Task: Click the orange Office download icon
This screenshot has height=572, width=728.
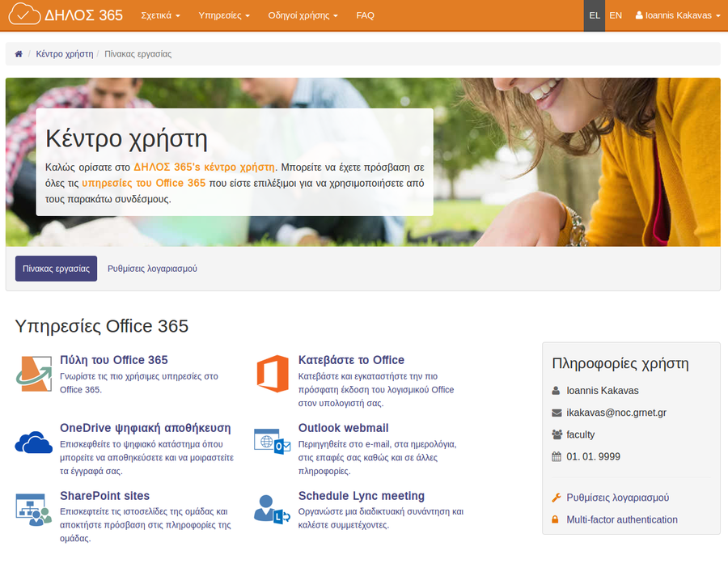Action: 272,373
